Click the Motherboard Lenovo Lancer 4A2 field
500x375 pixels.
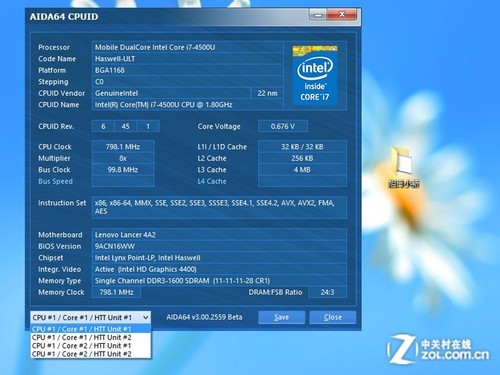219,235
